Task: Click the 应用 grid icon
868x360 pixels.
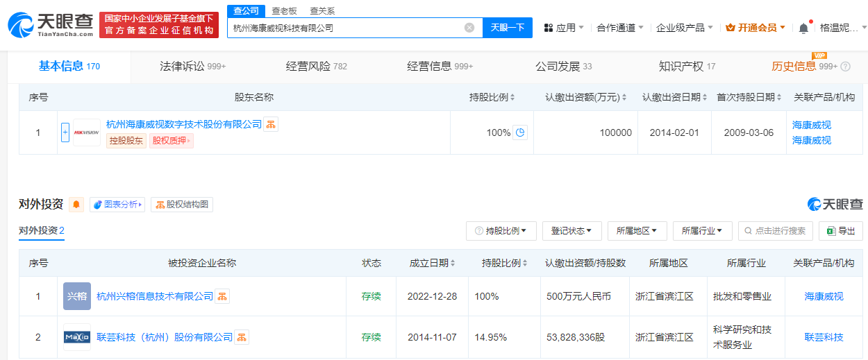Action: click(x=549, y=28)
